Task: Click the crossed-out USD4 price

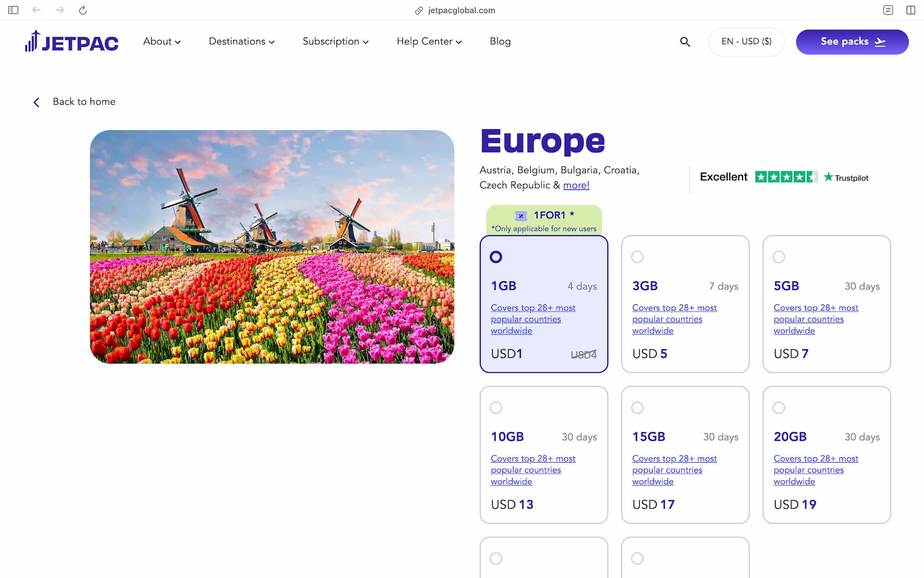Action: click(x=584, y=354)
